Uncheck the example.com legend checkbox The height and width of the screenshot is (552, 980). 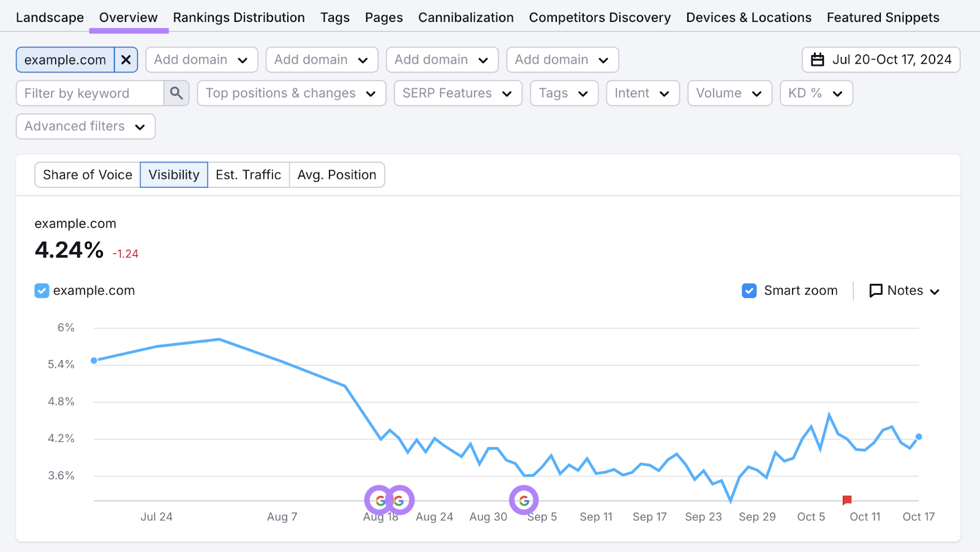[41, 291]
